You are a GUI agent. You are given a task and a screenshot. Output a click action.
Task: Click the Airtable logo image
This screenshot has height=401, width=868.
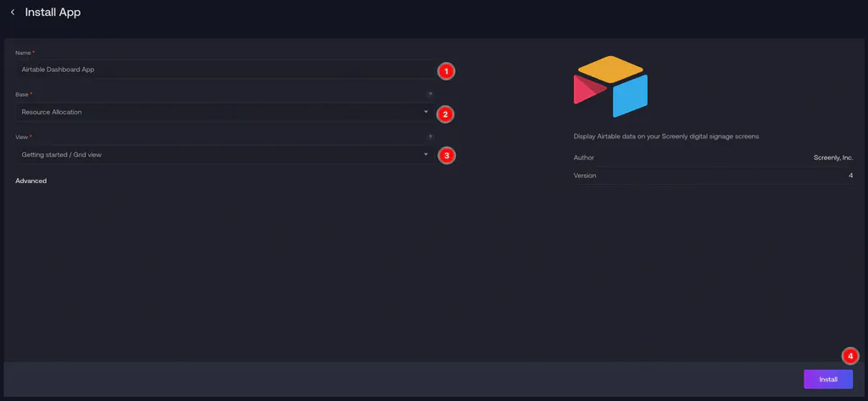click(610, 86)
